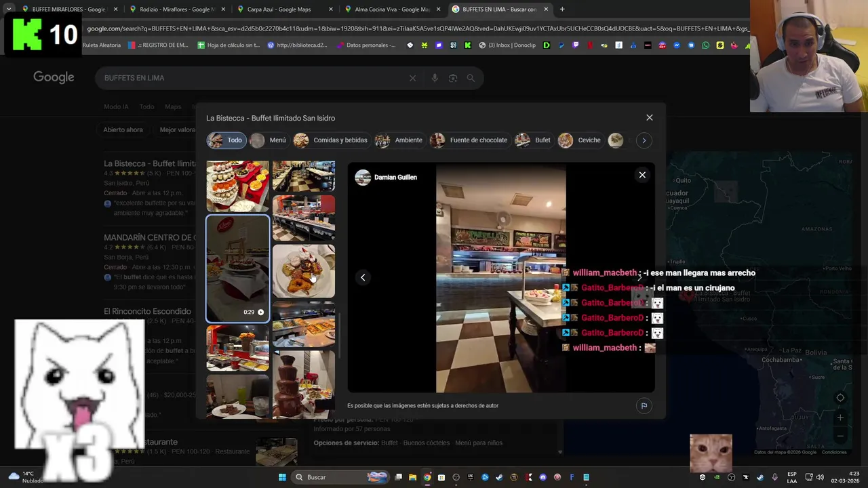
Task: Switch to Rodizio - Miraflores browser tab
Action: [176, 9]
